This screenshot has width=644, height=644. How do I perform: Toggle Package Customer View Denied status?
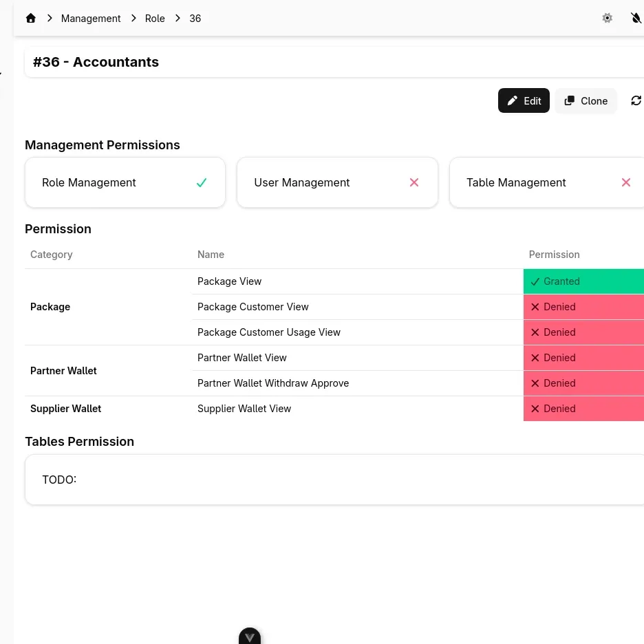coord(583,307)
